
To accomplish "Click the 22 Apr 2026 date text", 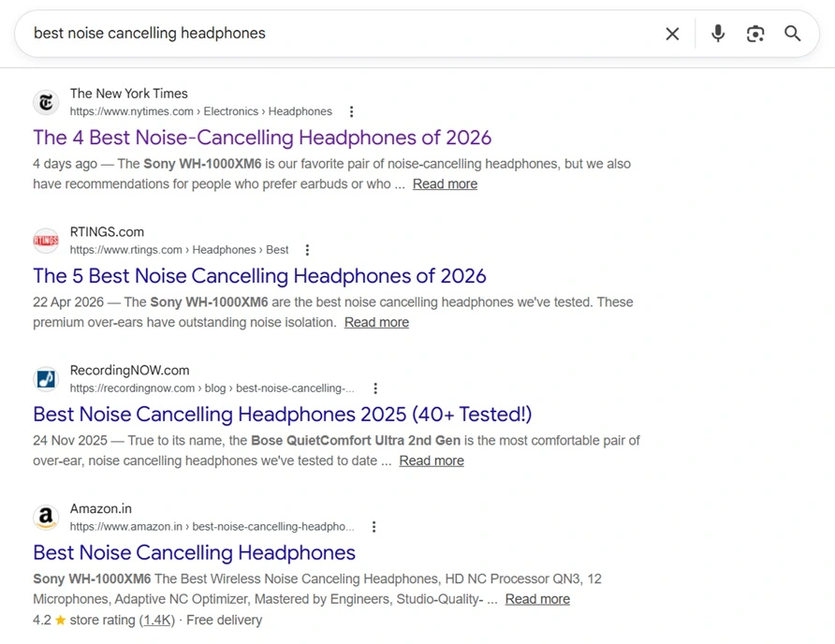I will coord(68,302).
